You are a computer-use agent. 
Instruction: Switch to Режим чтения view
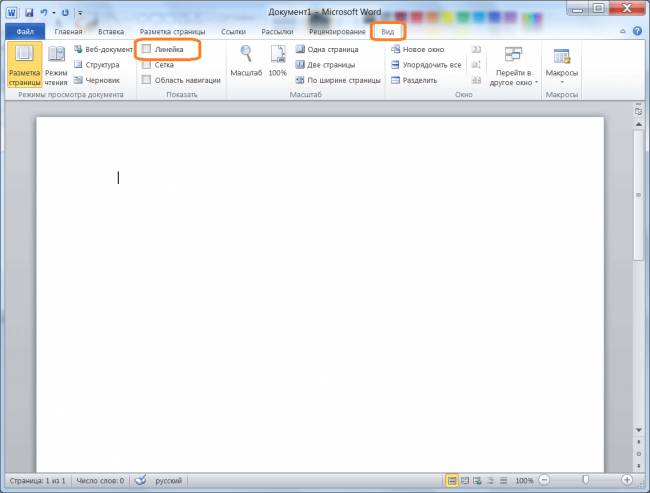tap(56, 66)
